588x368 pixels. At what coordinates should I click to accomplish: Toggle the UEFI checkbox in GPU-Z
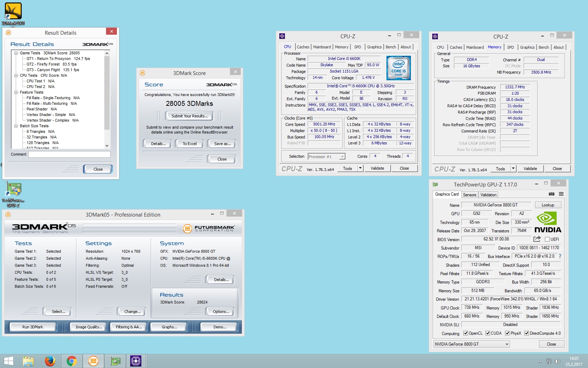click(547, 239)
